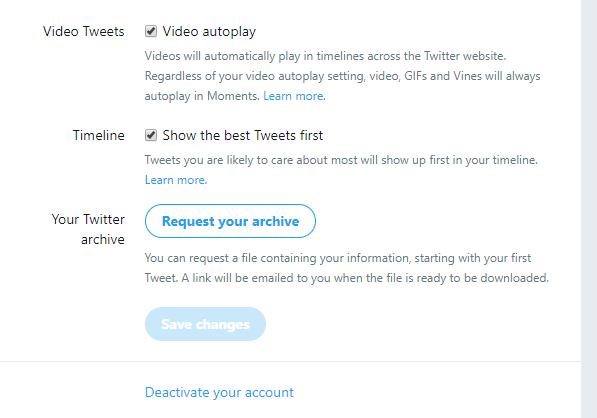Image resolution: width=597 pixels, height=418 pixels.
Task: Open the Deactivate your account link
Action: pos(219,392)
